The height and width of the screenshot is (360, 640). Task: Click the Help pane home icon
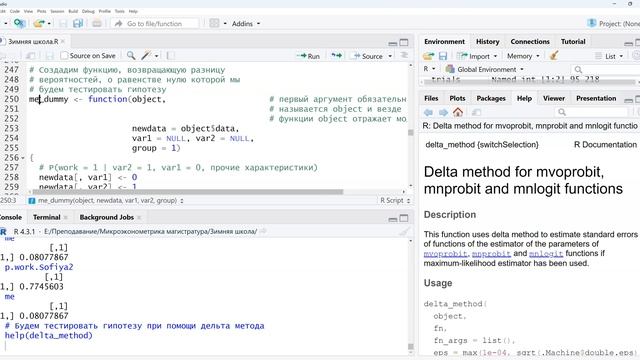(x=458, y=112)
